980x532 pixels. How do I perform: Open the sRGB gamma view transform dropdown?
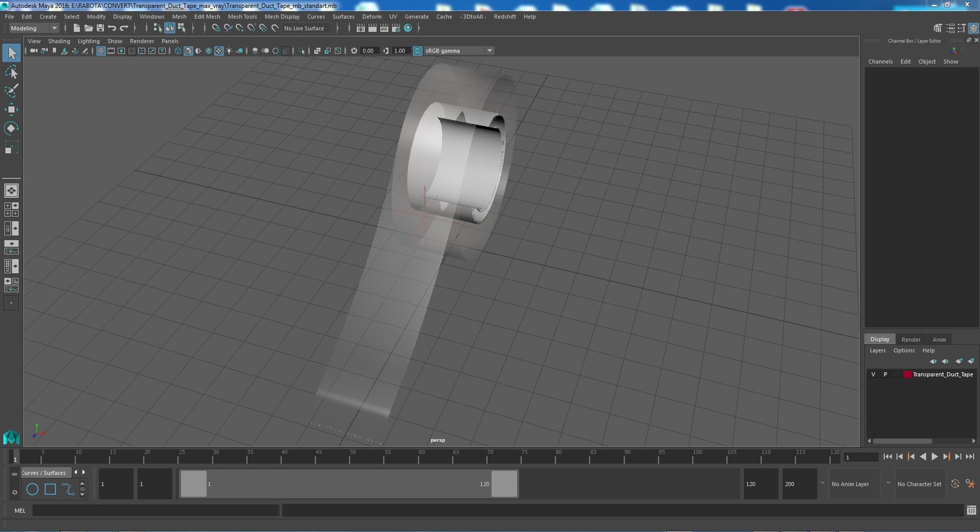pos(458,50)
